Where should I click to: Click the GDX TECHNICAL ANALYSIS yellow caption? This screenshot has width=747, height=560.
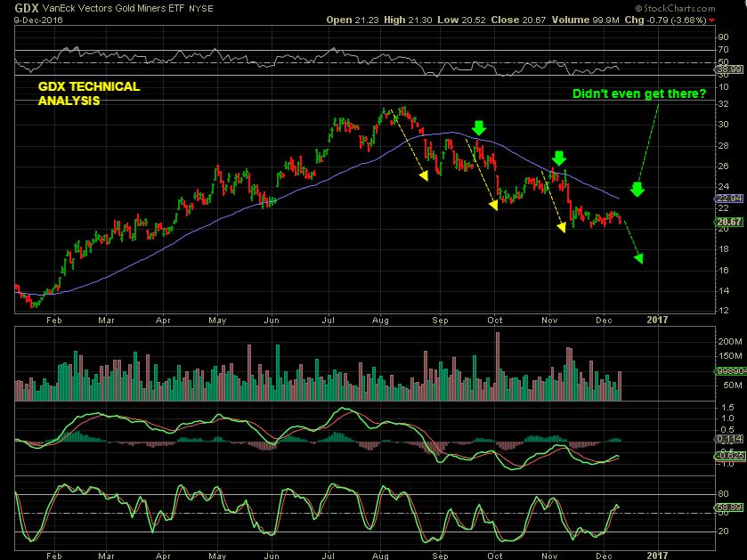pos(89,93)
